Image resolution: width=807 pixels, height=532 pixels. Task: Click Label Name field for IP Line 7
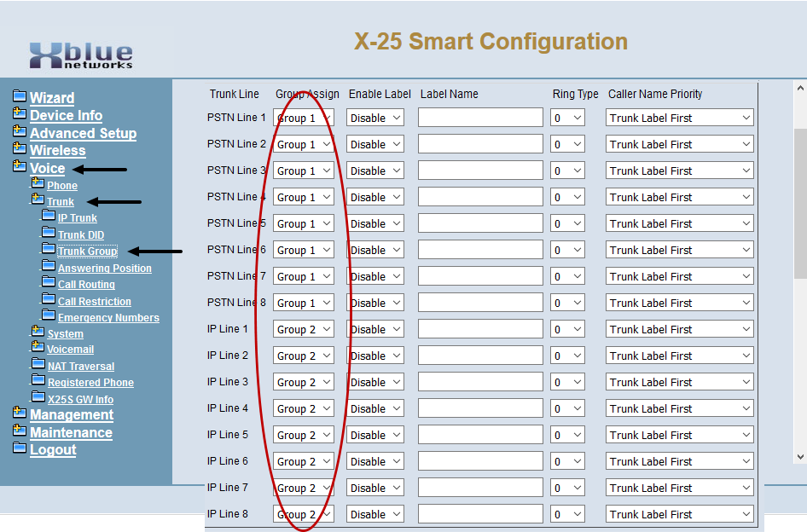[x=480, y=488]
